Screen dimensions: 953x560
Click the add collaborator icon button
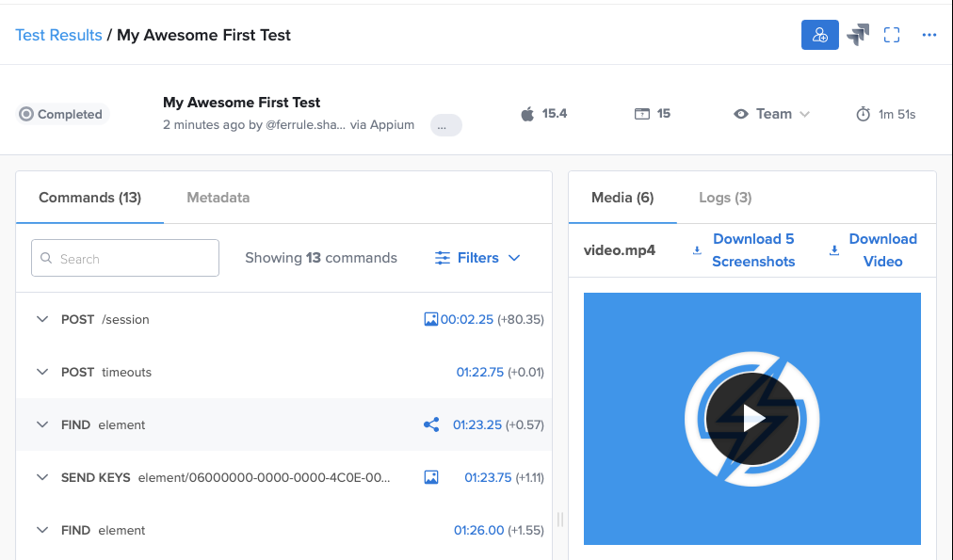click(x=819, y=35)
